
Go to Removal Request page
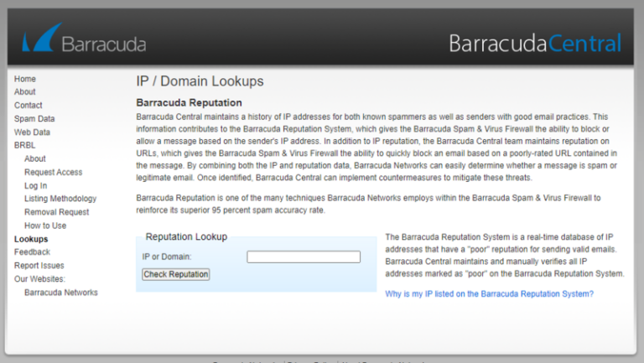click(57, 212)
